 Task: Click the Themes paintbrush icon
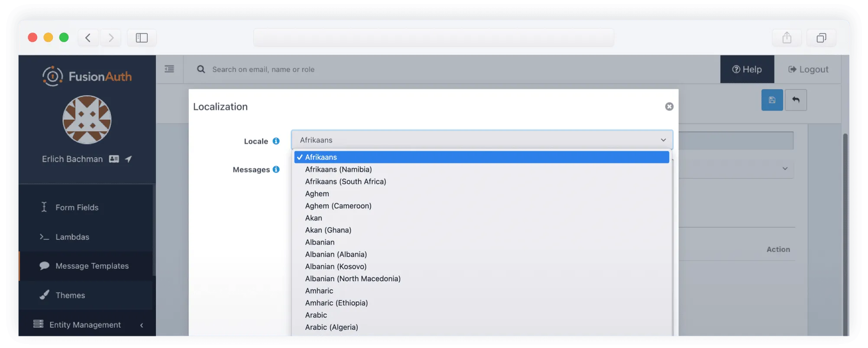pos(44,295)
